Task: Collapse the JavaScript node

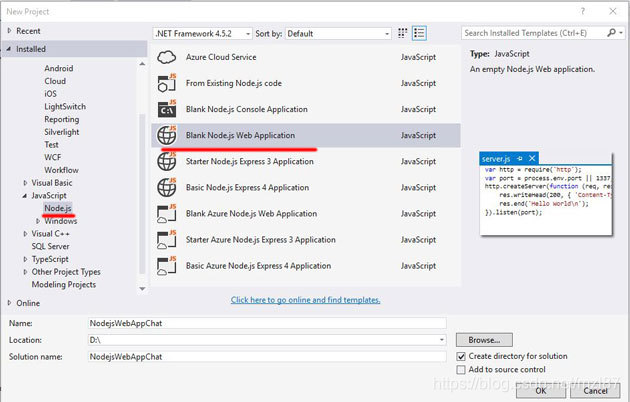Action: [x=25, y=196]
